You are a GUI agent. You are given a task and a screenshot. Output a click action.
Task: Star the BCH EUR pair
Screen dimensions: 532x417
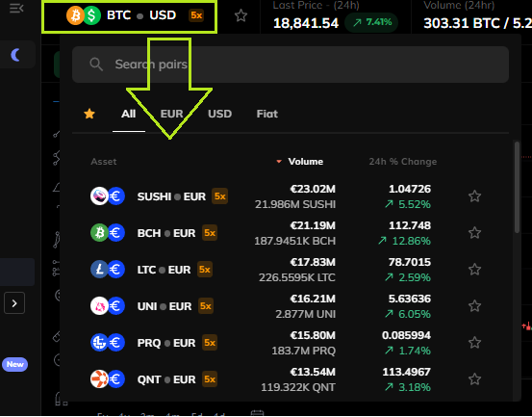pyautogui.click(x=474, y=233)
